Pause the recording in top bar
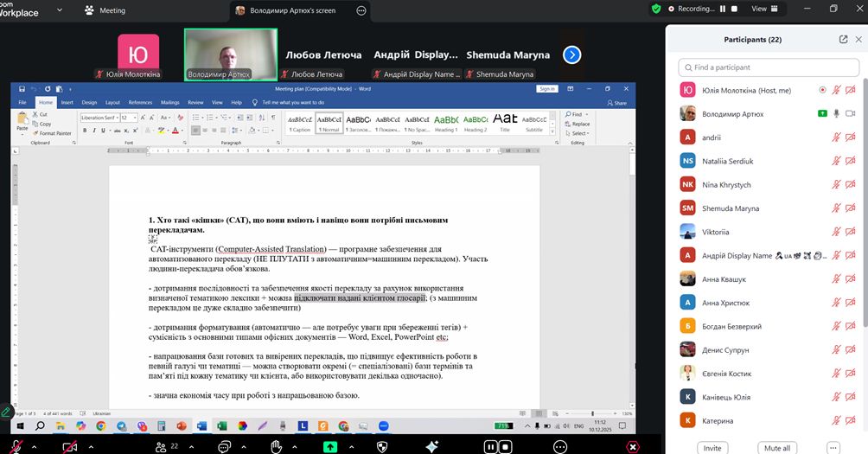Viewport: 868px width, 454px height. coord(721,9)
